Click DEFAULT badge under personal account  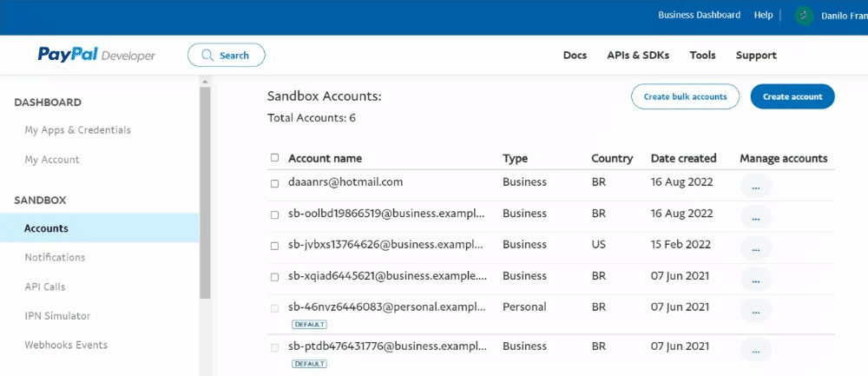coord(309,325)
